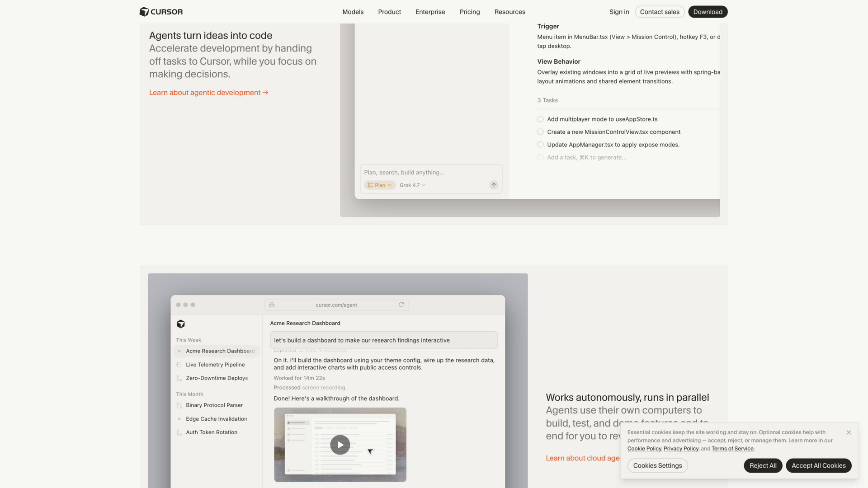Play the dashboard walkthrough video
Viewport: 868px width, 488px height.
[x=340, y=445]
